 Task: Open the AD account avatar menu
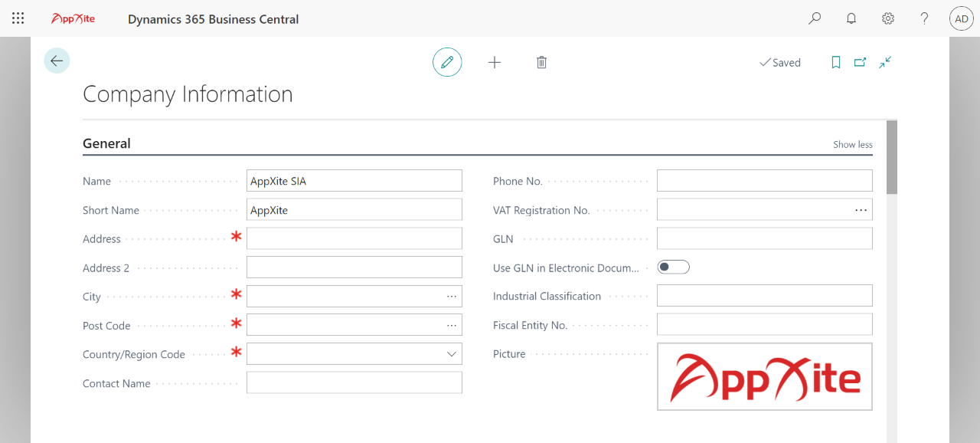click(961, 18)
